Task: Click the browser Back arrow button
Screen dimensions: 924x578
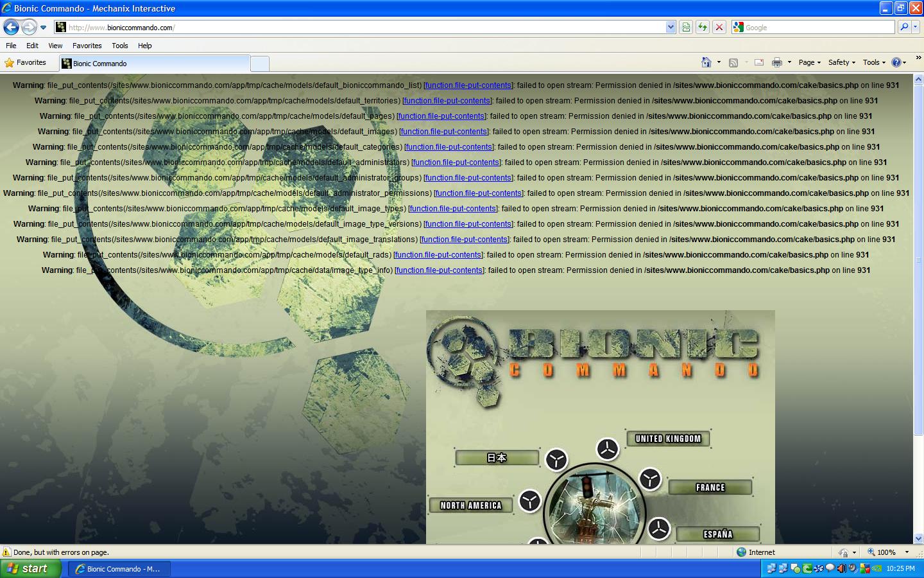Action: pyautogui.click(x=11, y=27)
